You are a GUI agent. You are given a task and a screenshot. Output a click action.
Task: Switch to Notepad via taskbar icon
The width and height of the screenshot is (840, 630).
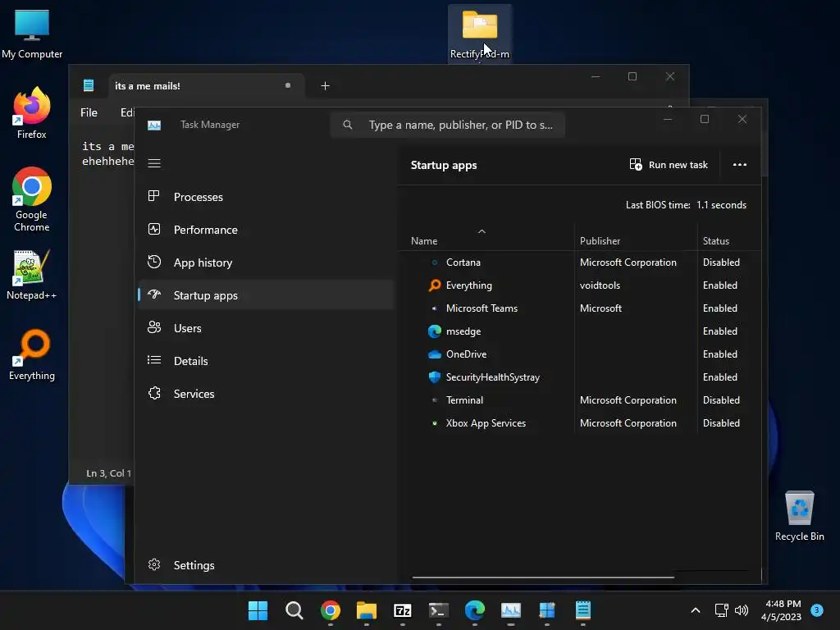[583, 610]
